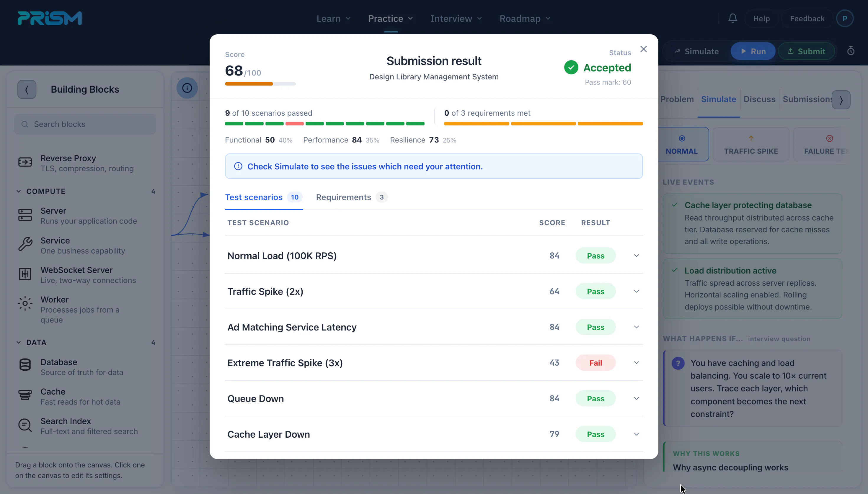This screenshot has height=494, width=868.
Task: Select the Cache block icon
Action: coord(25,395)
